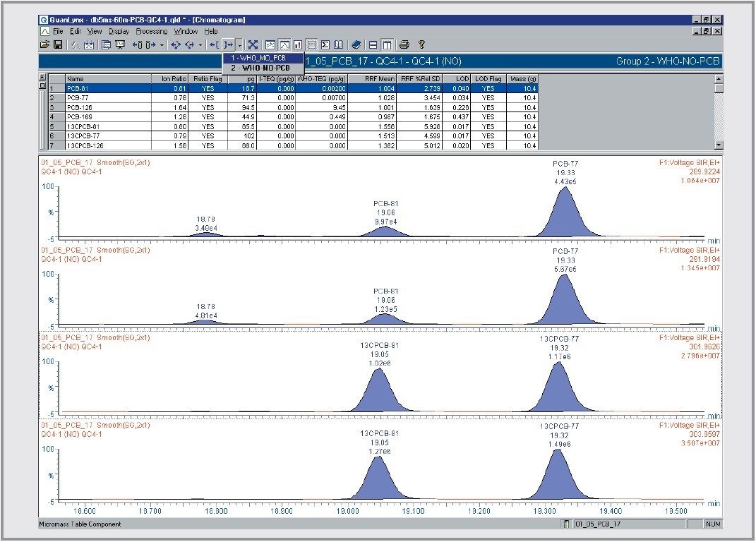756x542 pixels.
Task: Click the document icon beside File menu
Action: [x=45, y=31]
